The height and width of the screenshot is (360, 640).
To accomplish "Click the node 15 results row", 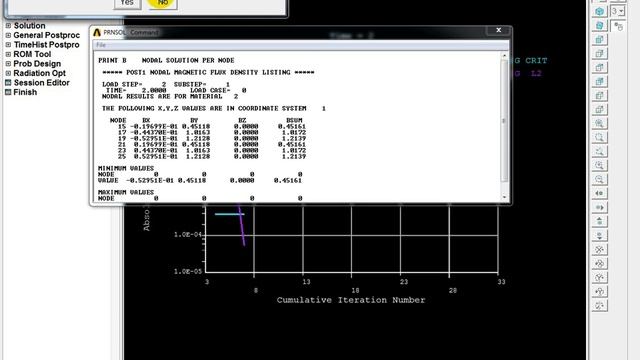I will coord(211,127).
